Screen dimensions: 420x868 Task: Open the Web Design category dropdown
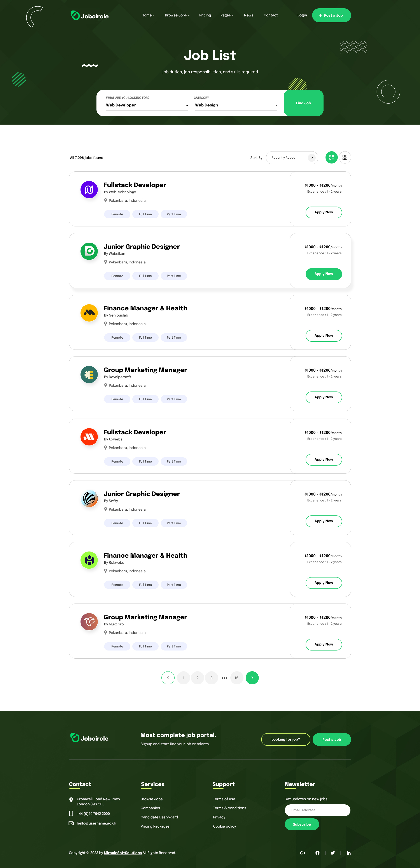pyautogui.click(x=236, y=105)
